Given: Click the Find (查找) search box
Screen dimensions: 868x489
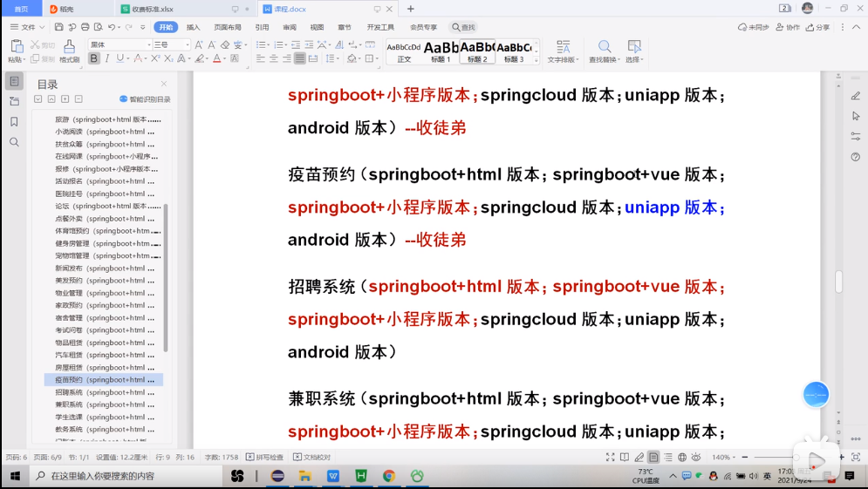Looking at the screenshot, I should pyautogui.click(x=463, y=27).
